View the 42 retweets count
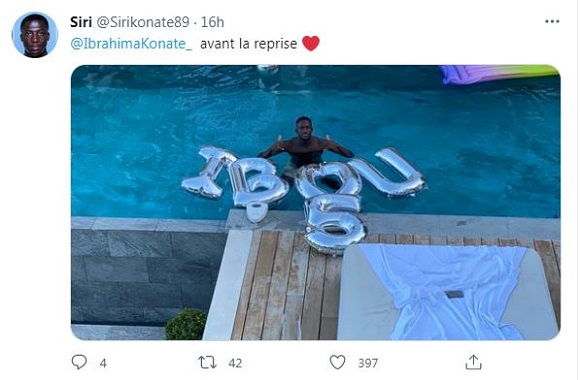The width and height of the screenshot is (580, 380). coord(235,363)
